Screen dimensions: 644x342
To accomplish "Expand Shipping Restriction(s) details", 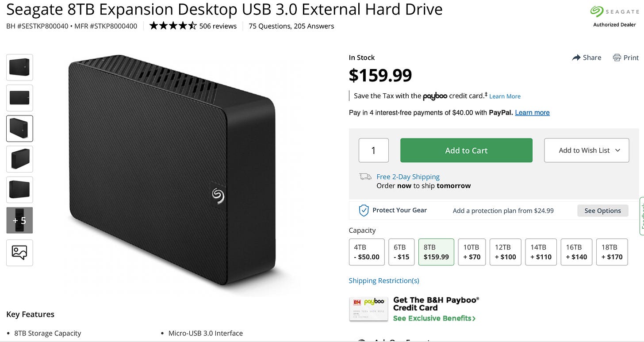I will pos(384,281).
